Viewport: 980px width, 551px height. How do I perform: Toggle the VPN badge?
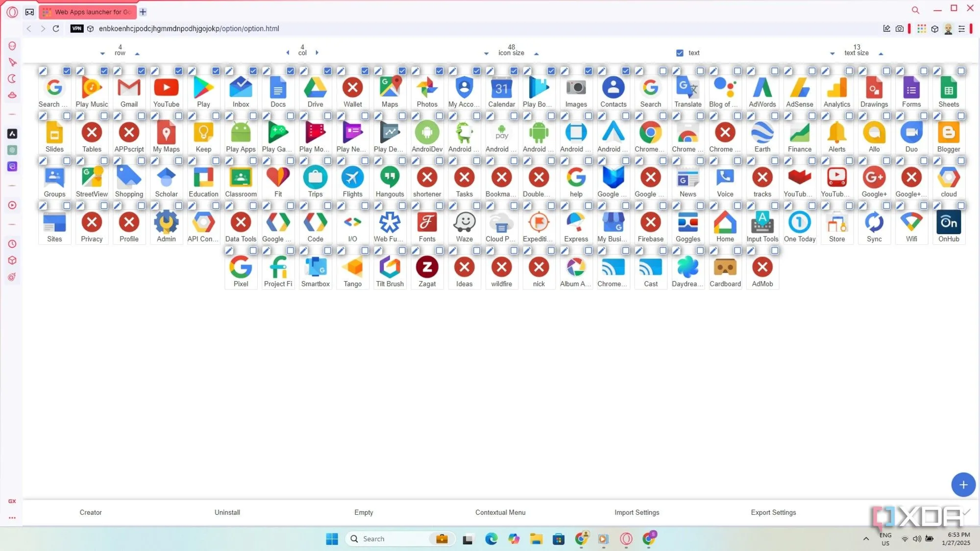click(x=76, y=28)
